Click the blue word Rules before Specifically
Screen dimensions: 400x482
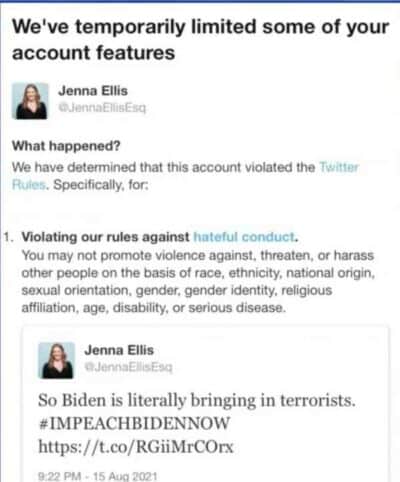(x=29, y=184)
